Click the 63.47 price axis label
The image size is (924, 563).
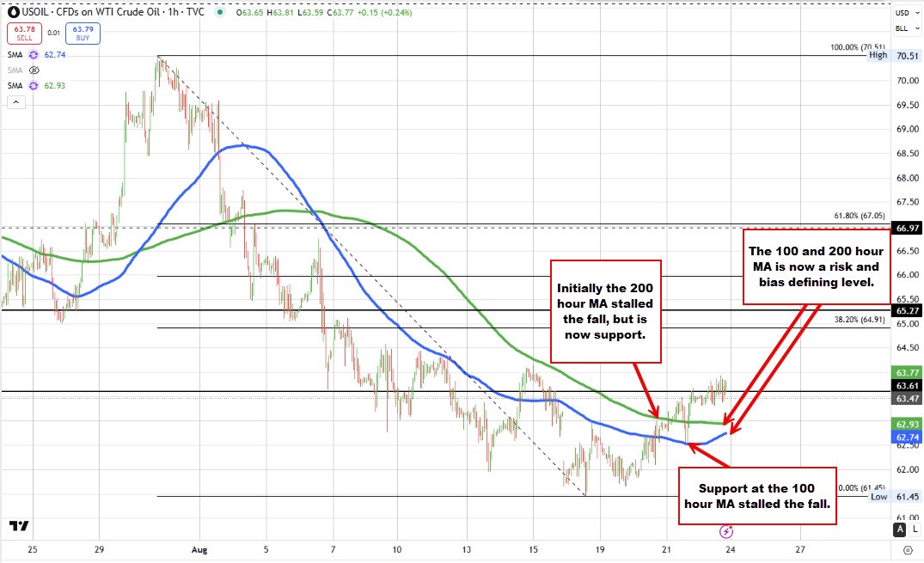point(908,399)
